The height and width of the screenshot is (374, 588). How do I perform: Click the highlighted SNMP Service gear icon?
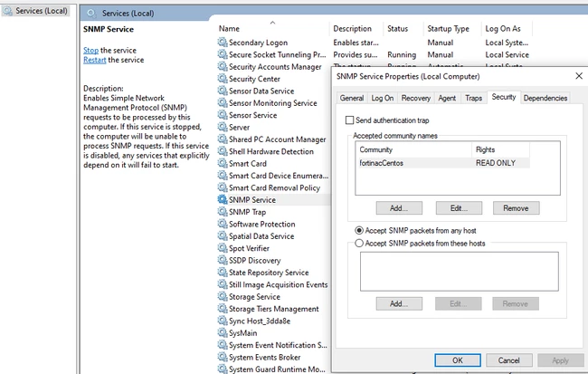(223, 199)
